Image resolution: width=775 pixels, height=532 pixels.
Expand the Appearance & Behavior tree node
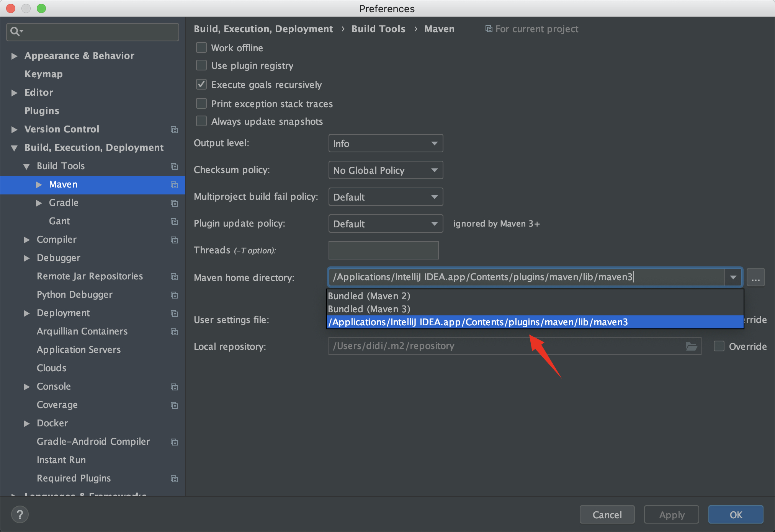15,56
